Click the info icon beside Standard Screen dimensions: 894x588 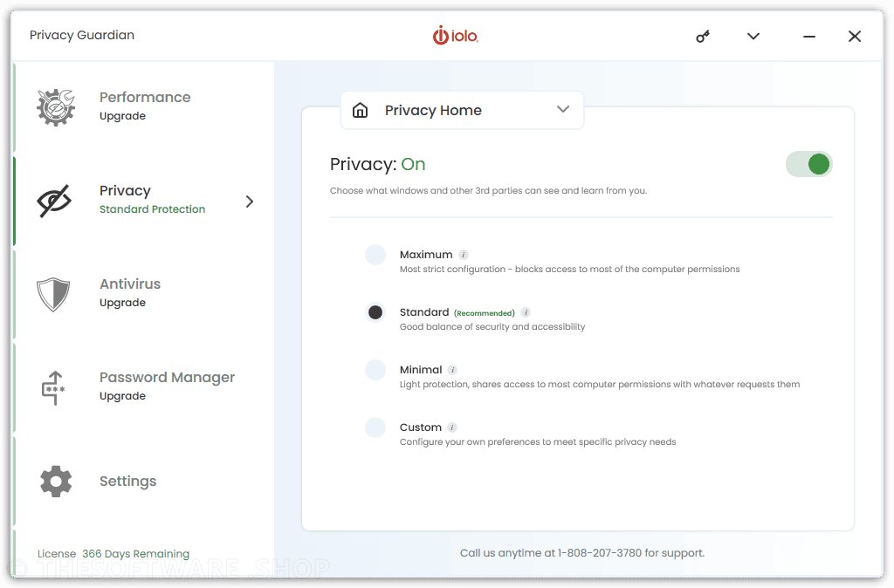pyautogui.click(x=526, y=312)
